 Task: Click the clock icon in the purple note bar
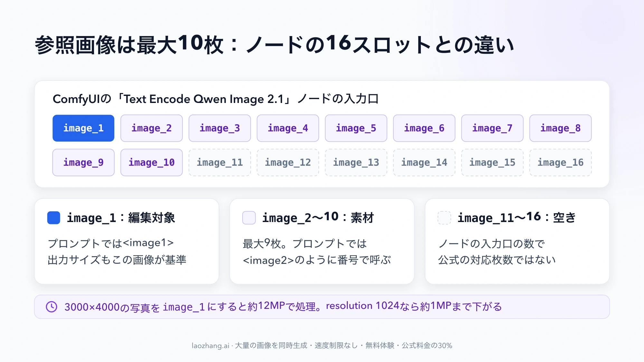52,307
